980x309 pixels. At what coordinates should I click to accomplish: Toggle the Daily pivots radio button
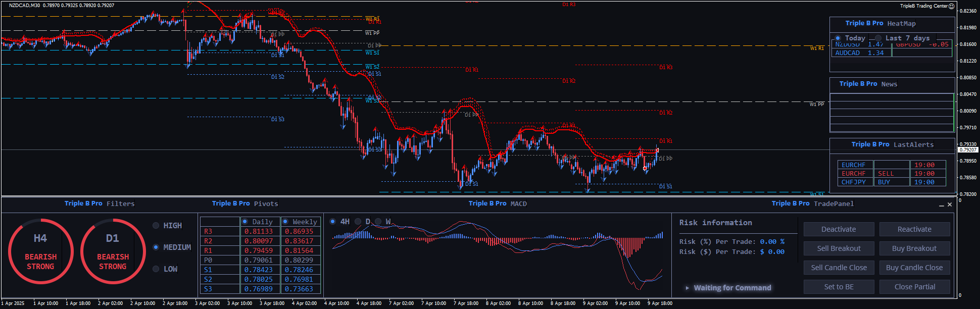[x=245, y=222]
